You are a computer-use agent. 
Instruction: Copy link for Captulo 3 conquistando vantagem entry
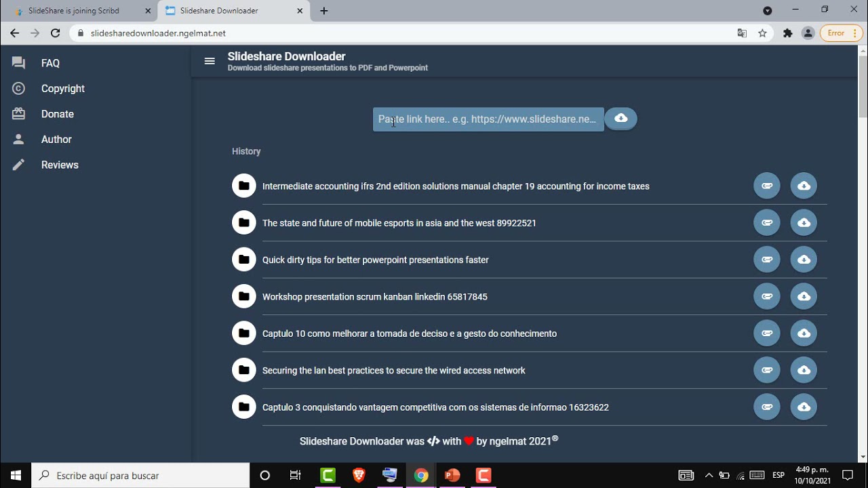click(x=767, y=407)
